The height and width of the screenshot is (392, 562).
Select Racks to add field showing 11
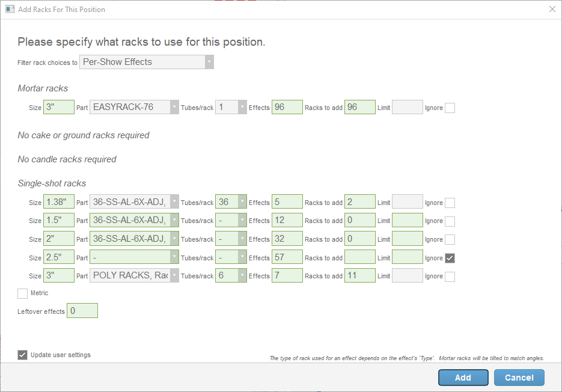coord(359,276)
